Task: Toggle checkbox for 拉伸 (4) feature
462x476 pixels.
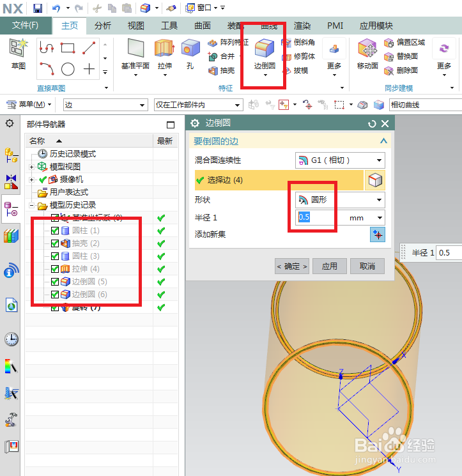Action: (x=55, y=269)
